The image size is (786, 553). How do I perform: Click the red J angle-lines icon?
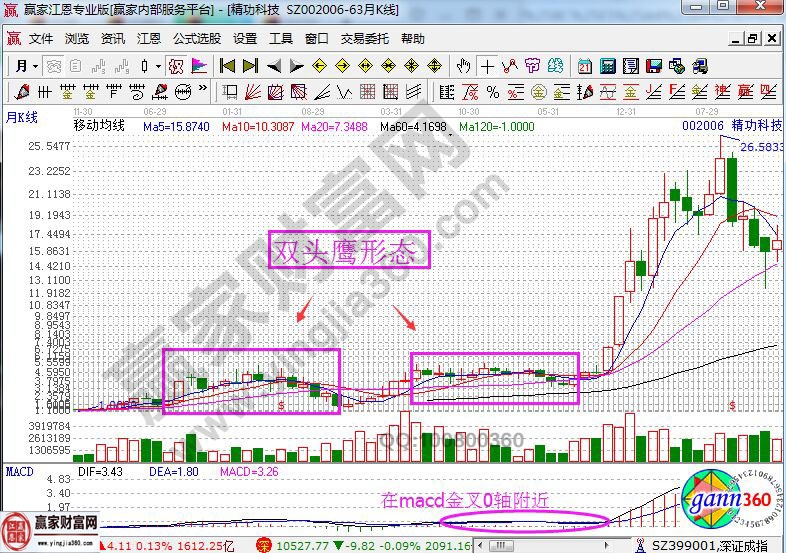pos(654,92)
